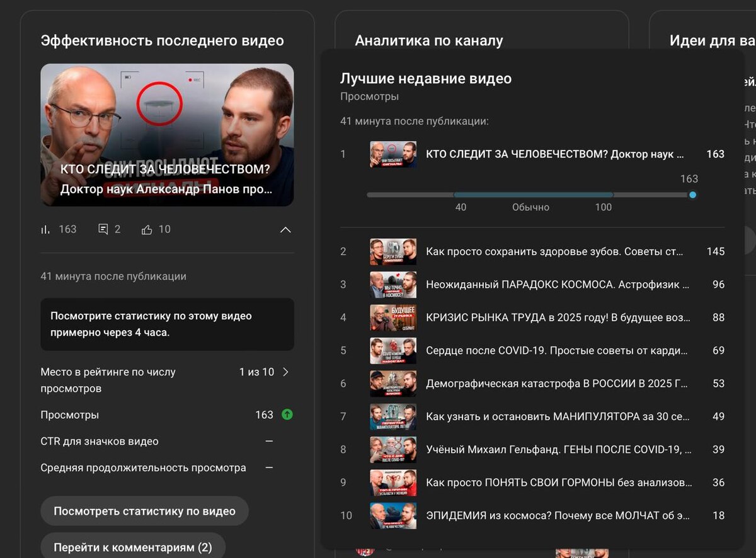Click title Сердце после COVID-19. Простые советы
756x558 pixels.
(557, 350)
